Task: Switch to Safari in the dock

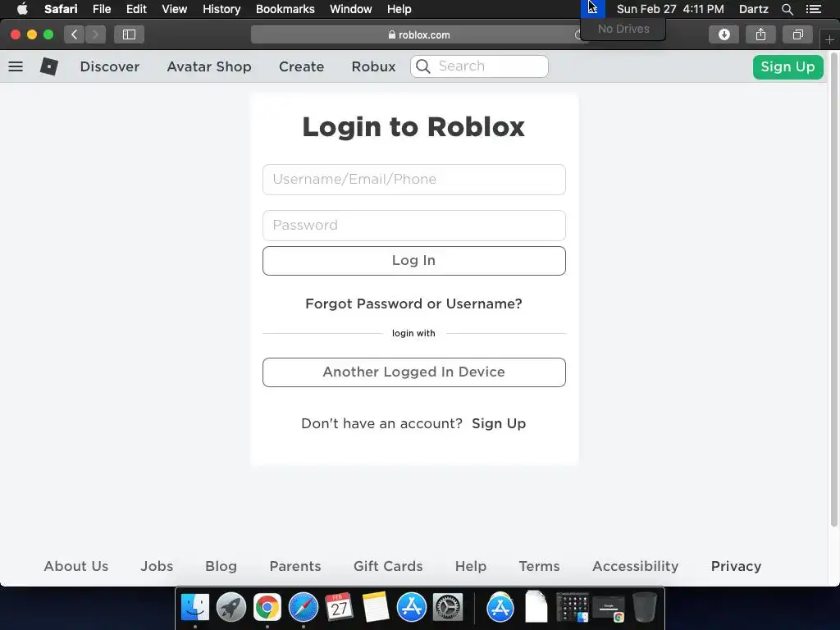Action: (304, 608)
